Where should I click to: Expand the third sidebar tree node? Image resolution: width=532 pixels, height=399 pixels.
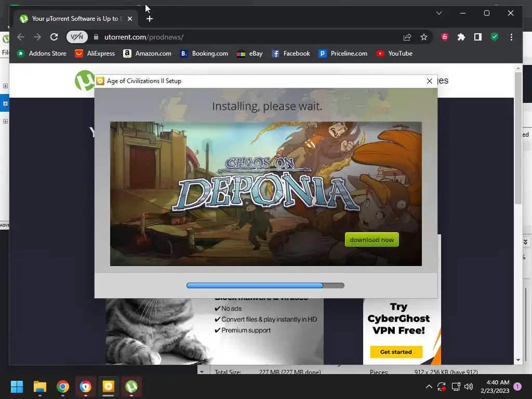(x=5, y=121)
